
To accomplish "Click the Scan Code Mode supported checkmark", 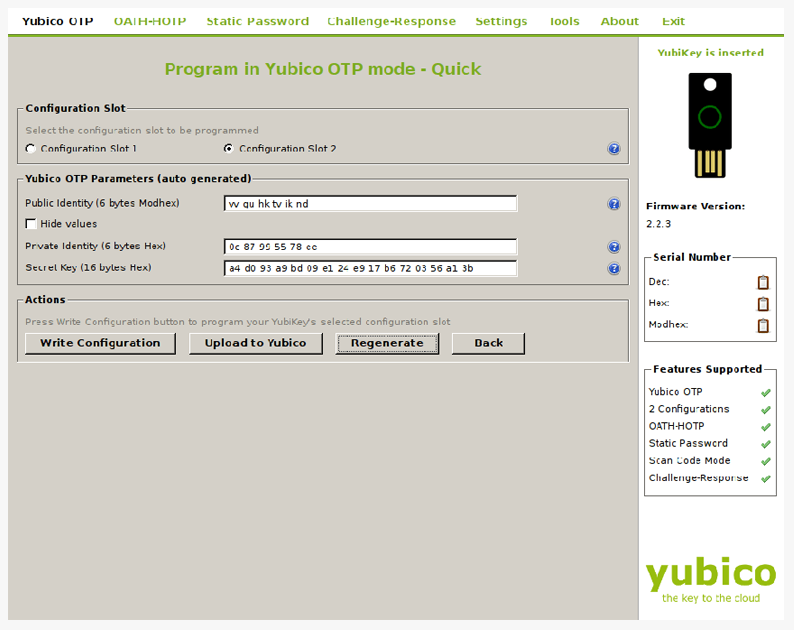I will click(765, 461).
